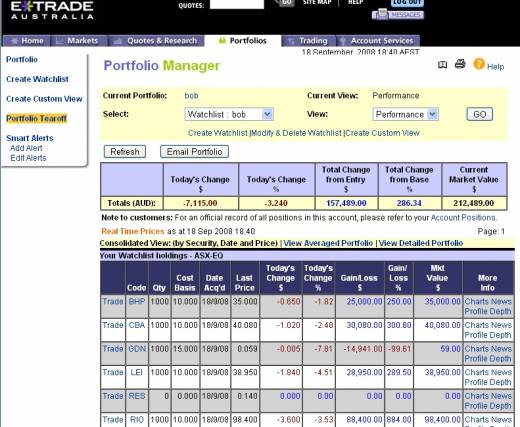Click View Detailed Portfolio link
The height and width of the screenshot is (427, 520).
(421, 243)
